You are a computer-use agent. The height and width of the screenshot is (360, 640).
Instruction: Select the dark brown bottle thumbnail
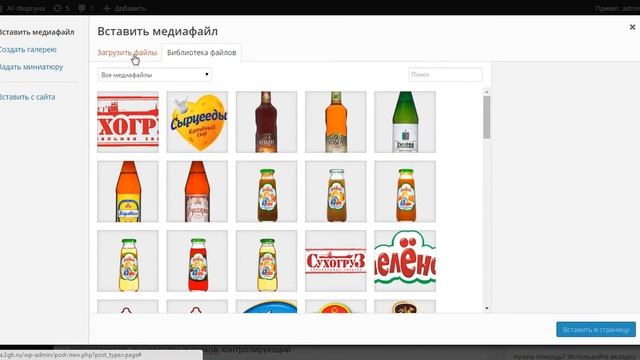pos(267,122)
